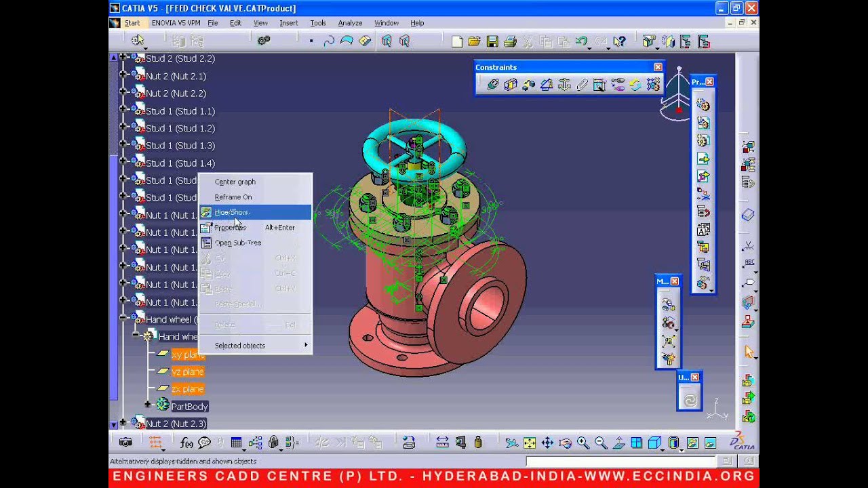Expand the Nut 2 (Nut 2.3) node
Screen dimensions: 868x488
pyautogui.click(x=123, y=423)
